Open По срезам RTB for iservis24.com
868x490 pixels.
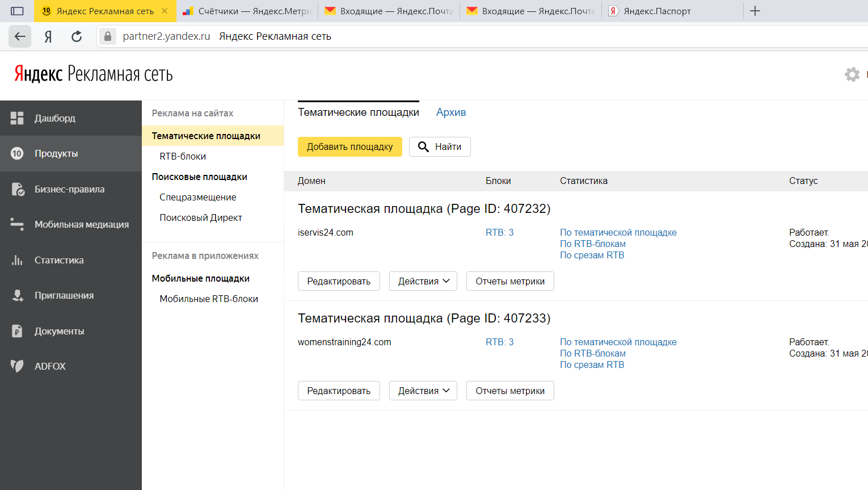click(x=592, y=255)
